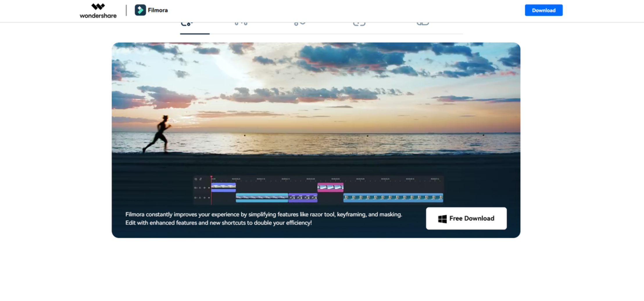The height and width of the screenshot is (301, 644).
Task: Open the wondershare brand menu
Action: click(98, 10)
